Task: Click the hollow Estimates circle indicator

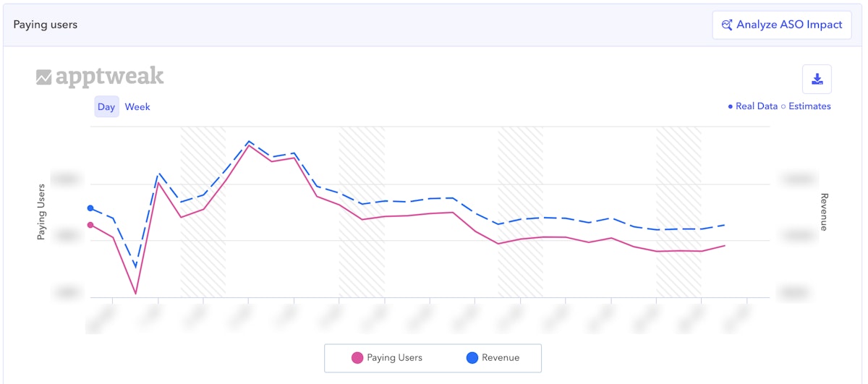Action: (x=783, y=106)
